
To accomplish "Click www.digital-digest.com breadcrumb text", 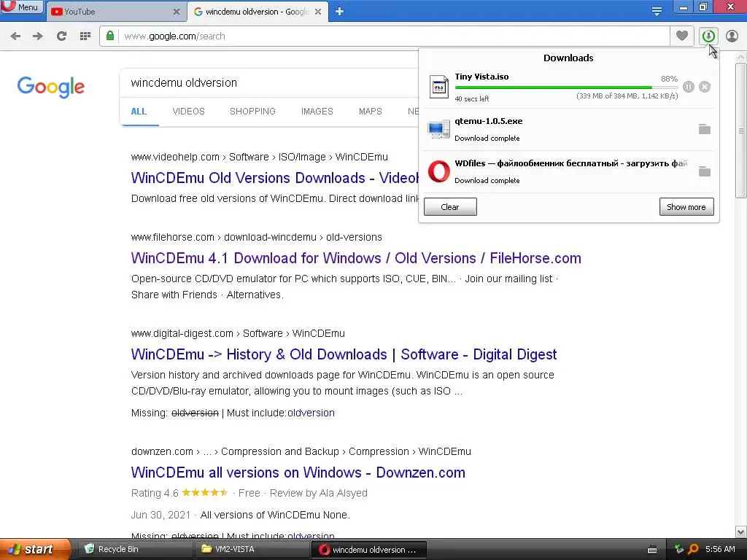I will pyautogui.click(x=182, y=333).
